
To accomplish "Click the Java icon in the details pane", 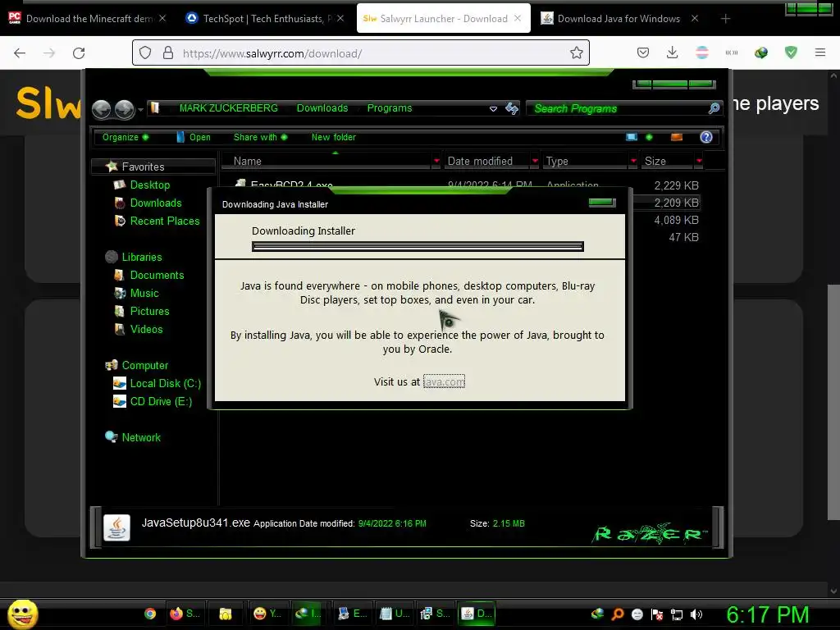I will tap(116, 527).
